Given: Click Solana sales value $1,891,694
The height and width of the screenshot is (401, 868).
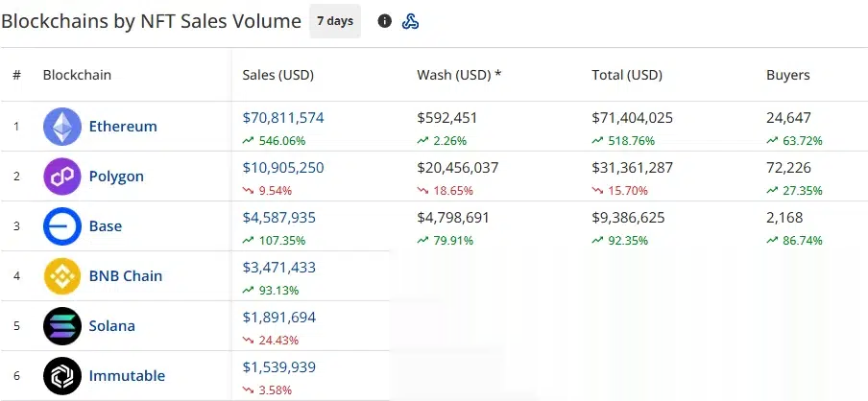Looking at the screenshot, I should point(279,317).
